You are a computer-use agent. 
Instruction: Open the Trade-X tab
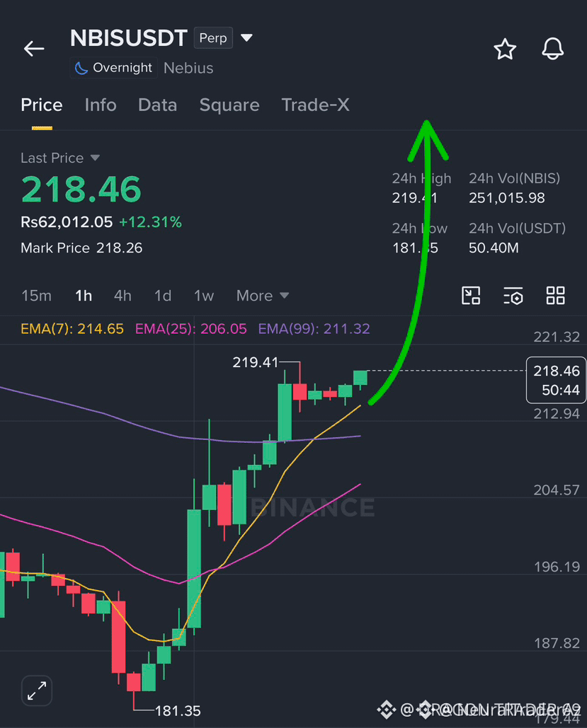(x=315, y=105)
